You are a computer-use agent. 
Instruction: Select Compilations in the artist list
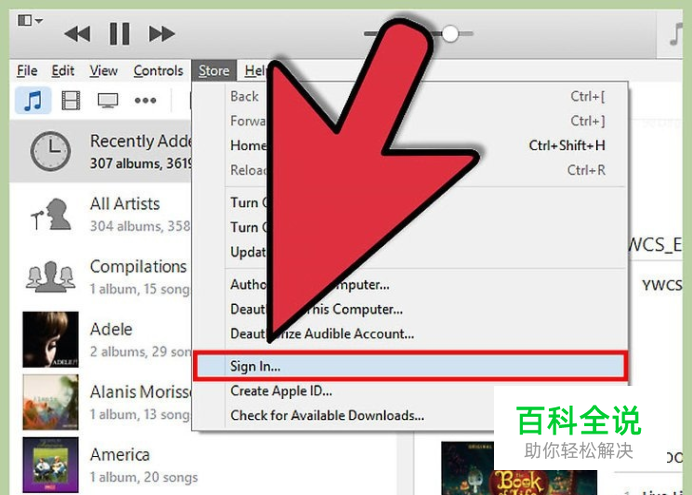pyautogui.click(x=101, y=277)
